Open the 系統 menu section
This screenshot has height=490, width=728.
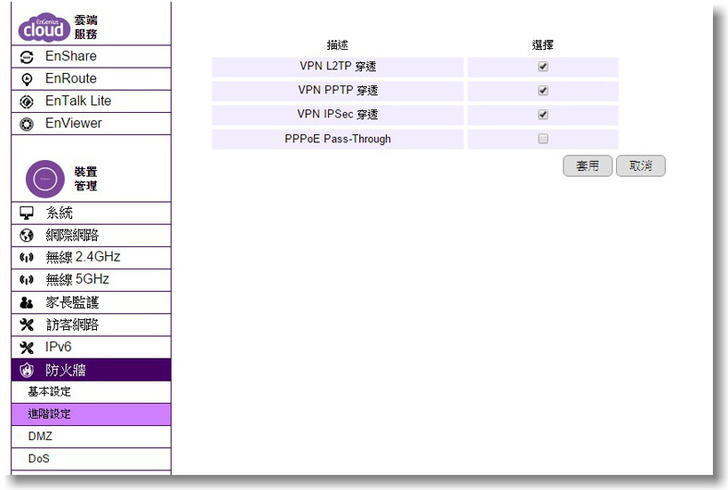[91, 213]
